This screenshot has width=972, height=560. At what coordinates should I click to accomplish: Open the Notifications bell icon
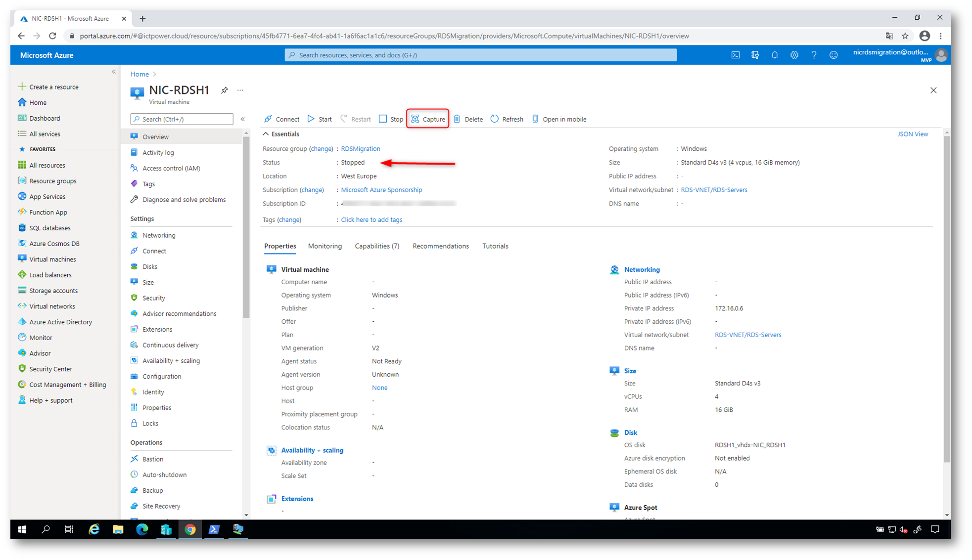(x=775, y=55)
